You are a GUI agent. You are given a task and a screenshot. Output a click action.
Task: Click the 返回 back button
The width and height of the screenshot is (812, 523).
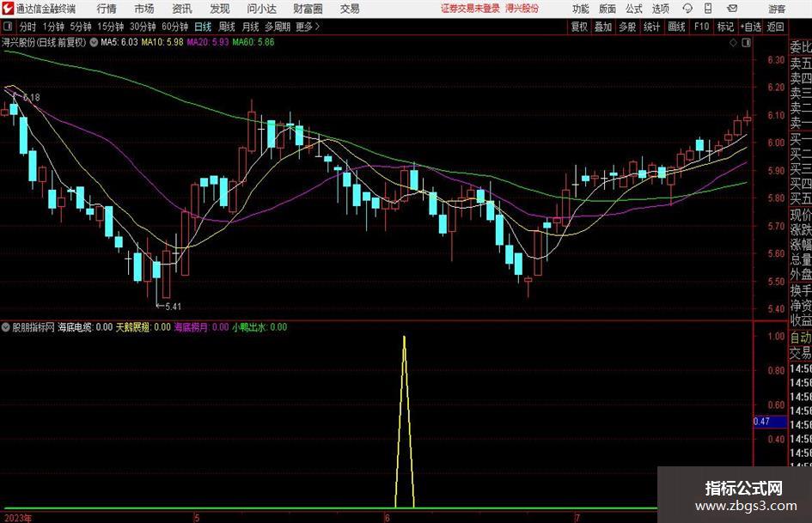(x=775, y=27)
